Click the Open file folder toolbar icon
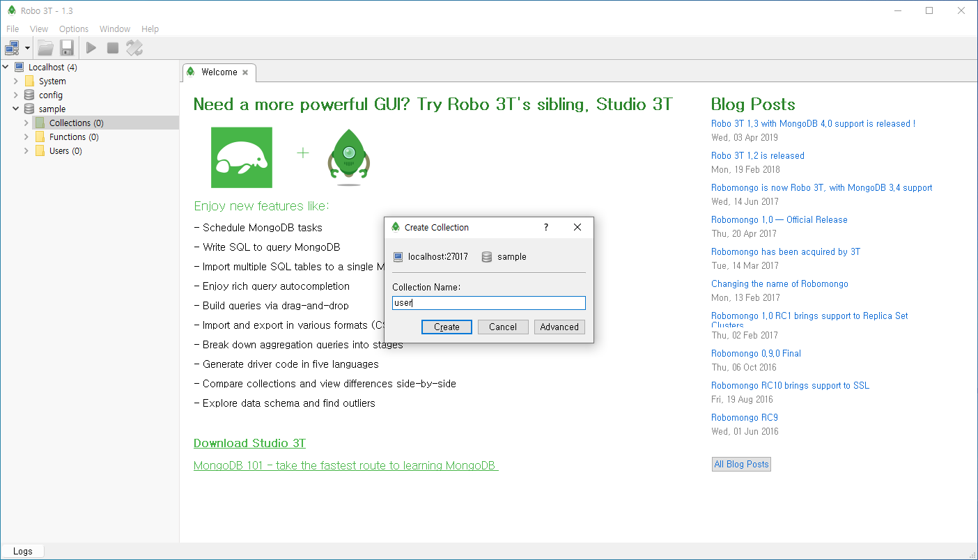Image resolution: width=978 pixels, height=560 pixels. 45,48
